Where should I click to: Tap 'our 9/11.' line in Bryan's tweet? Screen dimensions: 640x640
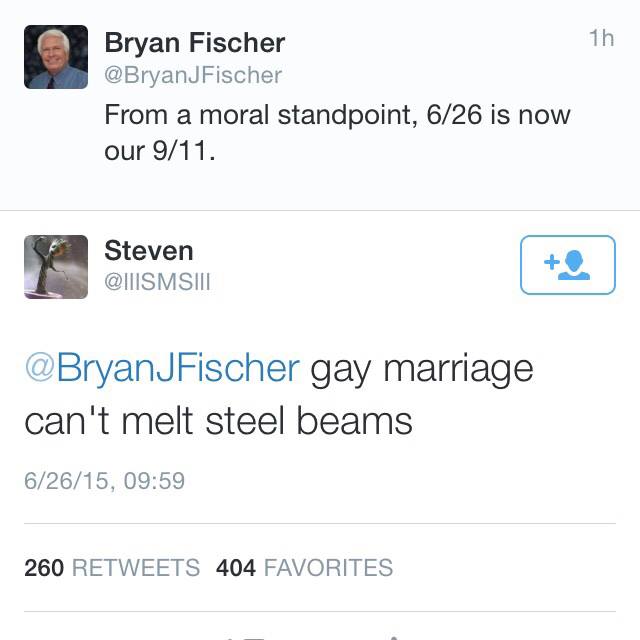point(160,154)
